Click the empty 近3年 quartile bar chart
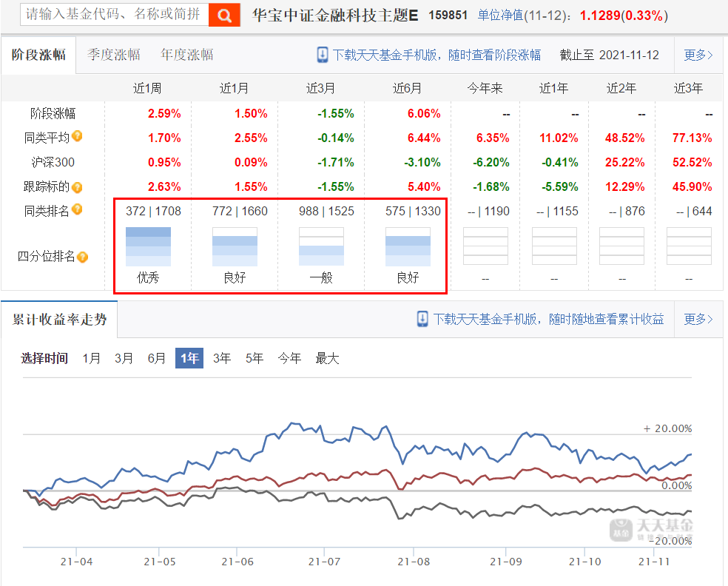 (x=689, y=246)
